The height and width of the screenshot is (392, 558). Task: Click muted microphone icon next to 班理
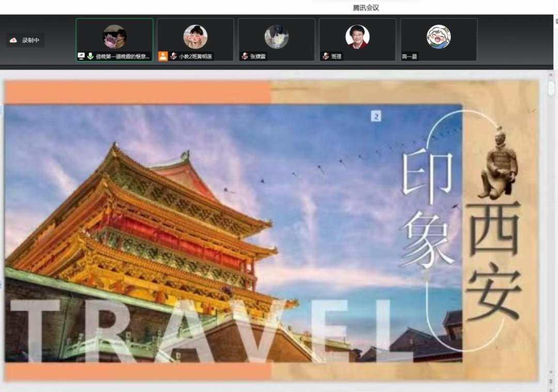[x=326, y=56]
